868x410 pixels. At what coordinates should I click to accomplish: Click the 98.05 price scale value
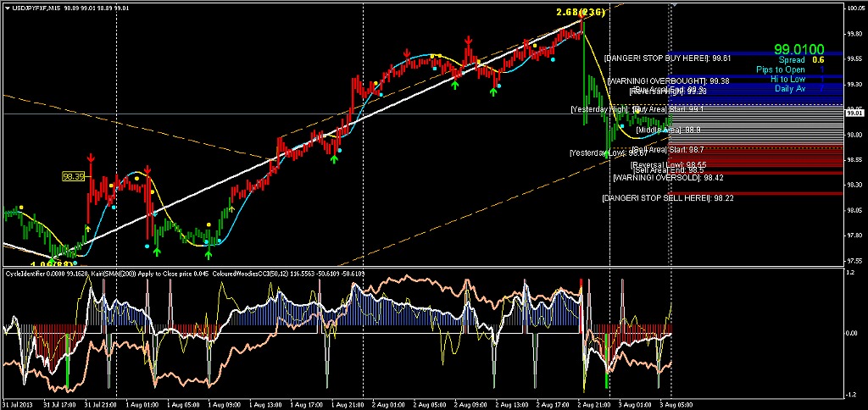[x=854, y=210]
